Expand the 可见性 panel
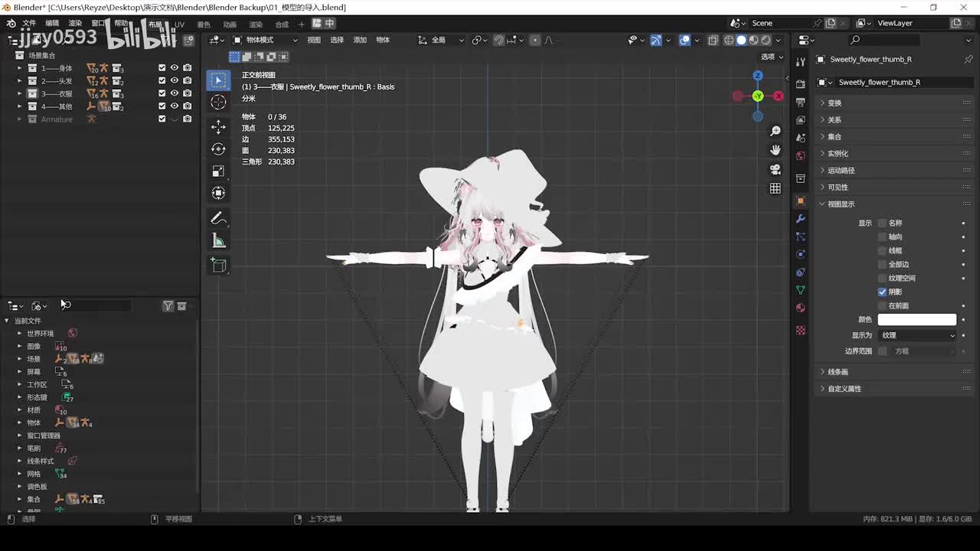 pos(894,187)
